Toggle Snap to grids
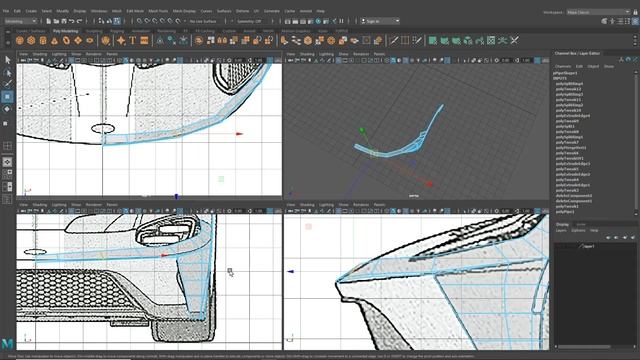The height and width of the screenshot is (360, 640). pos(140,21)
